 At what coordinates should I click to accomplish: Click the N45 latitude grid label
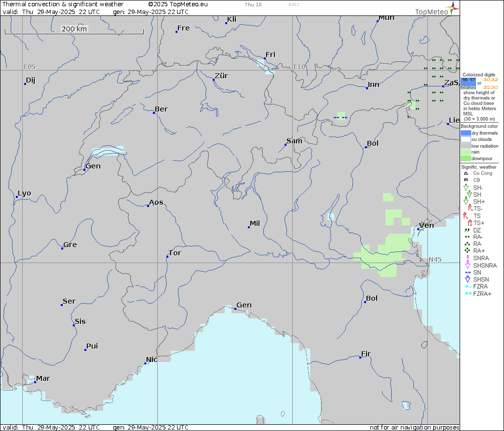pos(435,260)
